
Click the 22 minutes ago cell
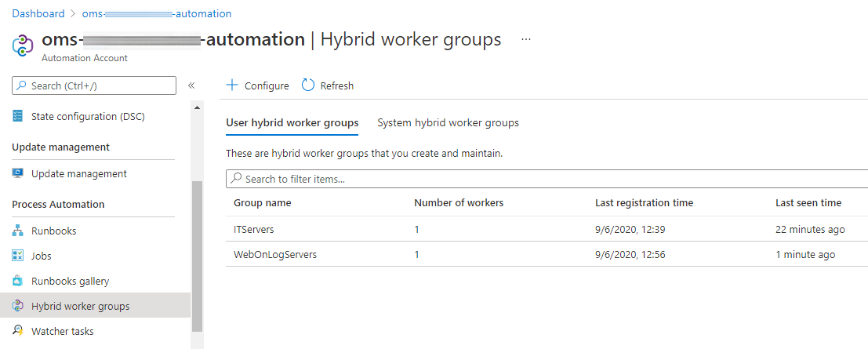click(x=811, y=229)
